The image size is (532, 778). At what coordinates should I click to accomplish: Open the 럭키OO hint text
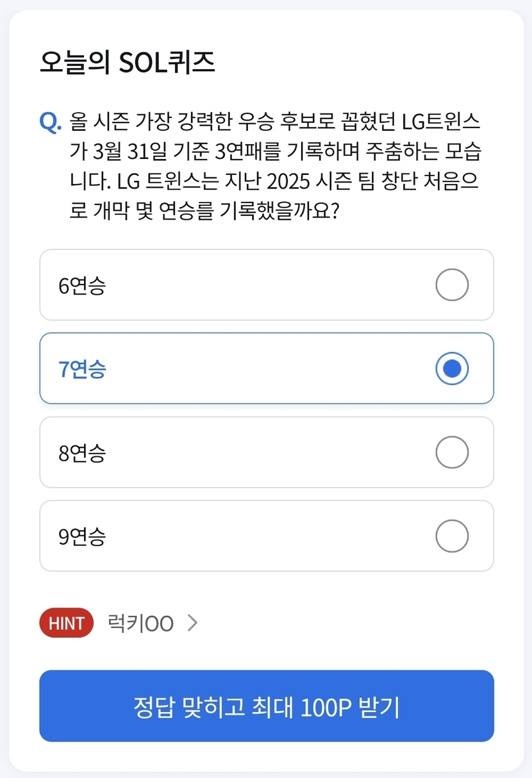coord(140,623)
